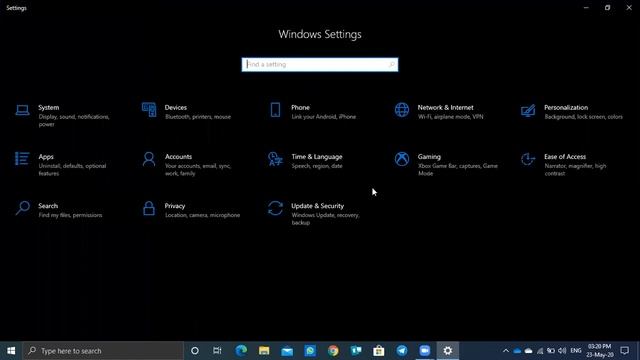The height and width of the screenshot is (360, 640).
Task: Select the Personalization icon
Action: tap(528, 110)
